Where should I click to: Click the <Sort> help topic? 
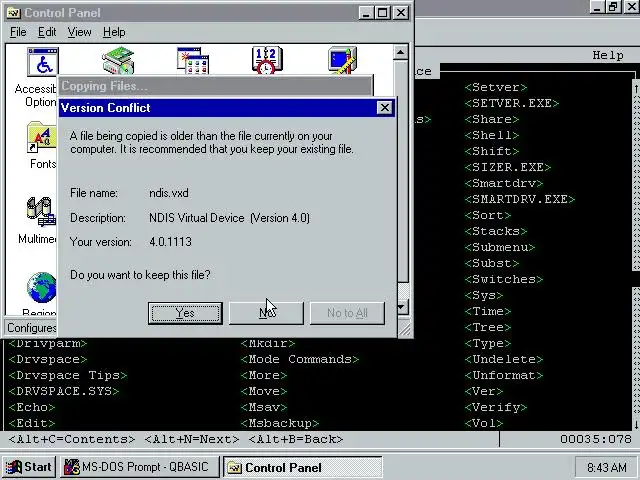point(488,215)
